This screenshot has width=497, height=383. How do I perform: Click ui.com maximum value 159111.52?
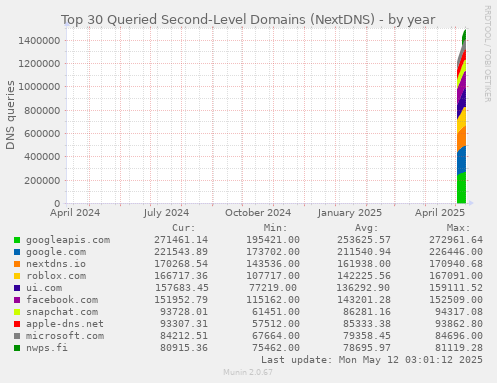(x=456, y=288)
